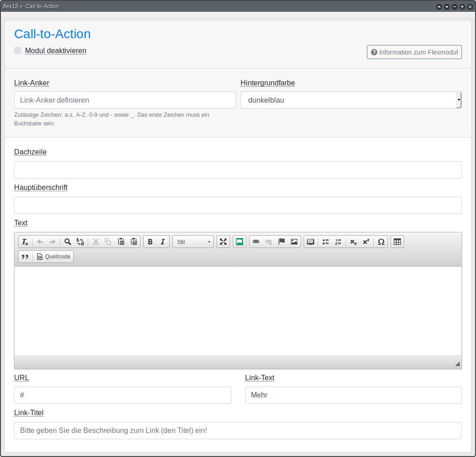The image size is (476, 457).
Task: Insert a table in the editor
Action: (397, 242)
